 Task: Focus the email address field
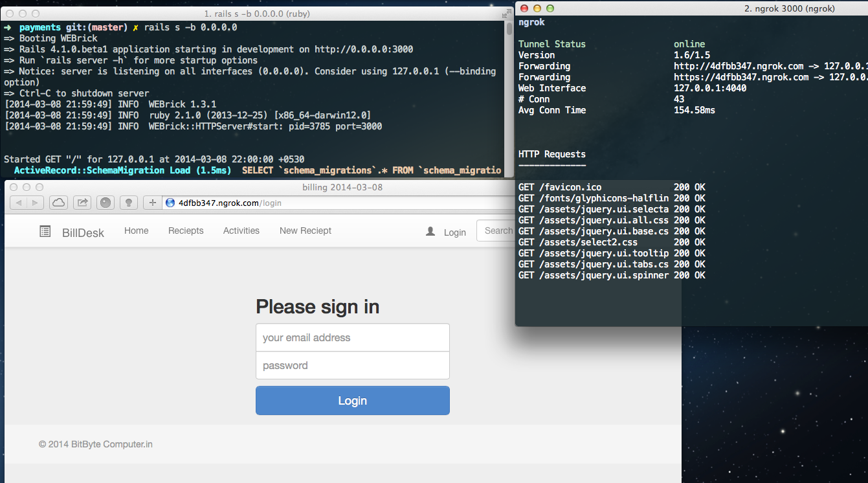click(352, 337)
